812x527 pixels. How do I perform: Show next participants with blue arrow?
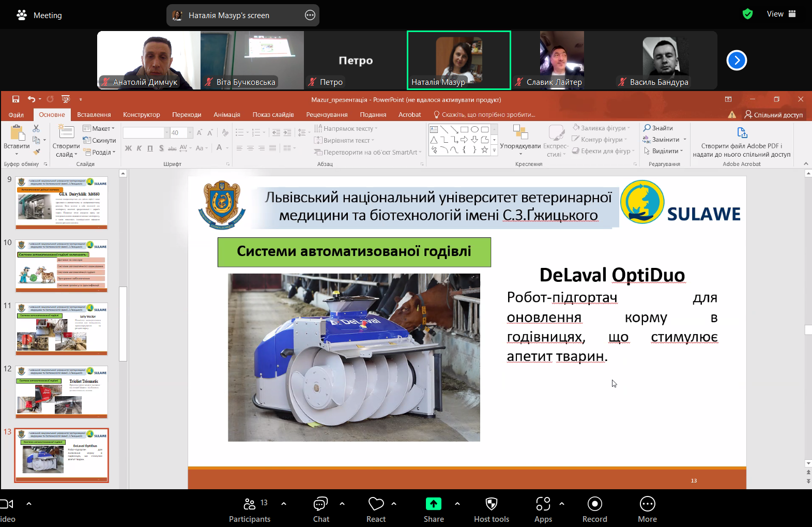[x=737, y=61]
